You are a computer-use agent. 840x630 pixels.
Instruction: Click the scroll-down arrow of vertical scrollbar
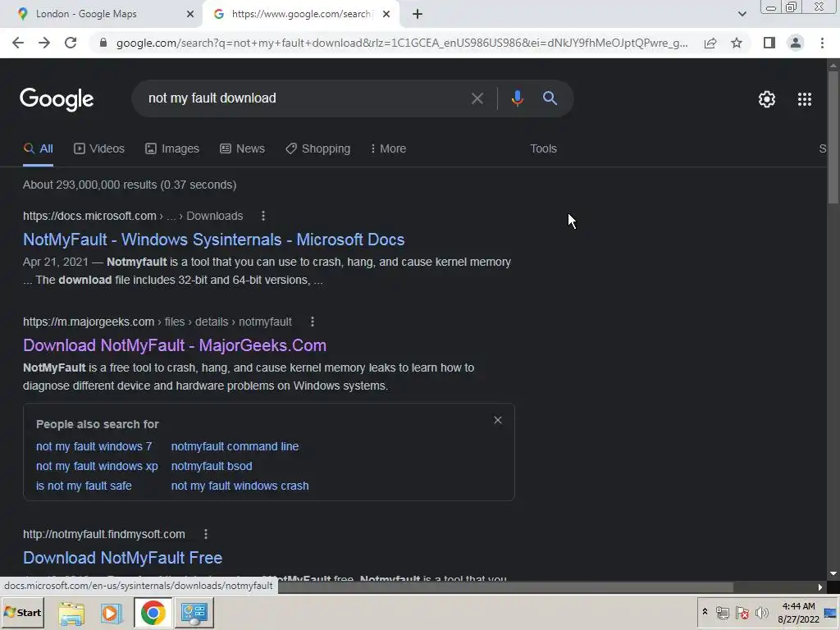tap(833, 573)
